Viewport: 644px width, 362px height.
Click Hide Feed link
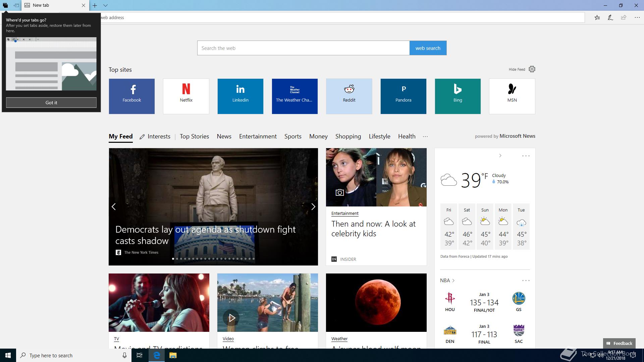517,69
